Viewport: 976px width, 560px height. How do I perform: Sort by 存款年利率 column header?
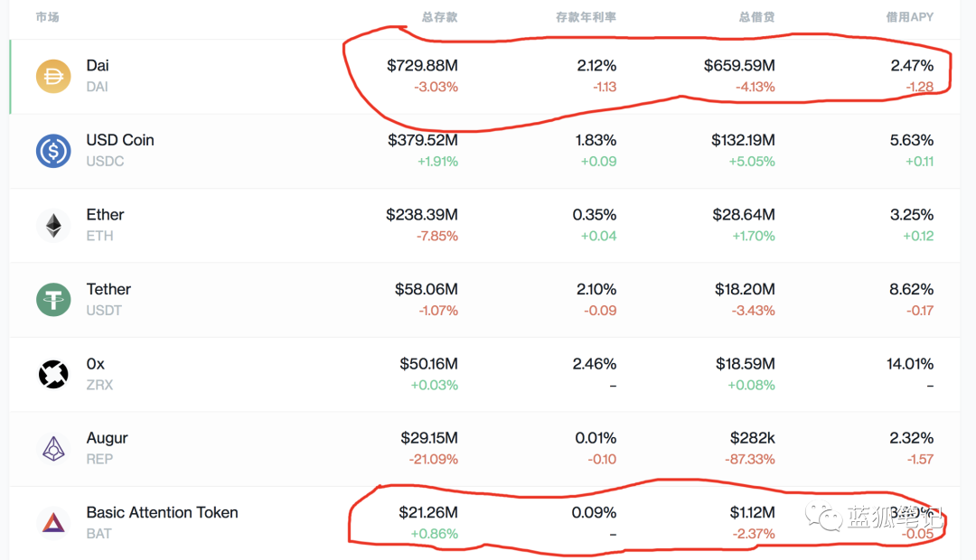pyautogui.click(x=586, y=17)
